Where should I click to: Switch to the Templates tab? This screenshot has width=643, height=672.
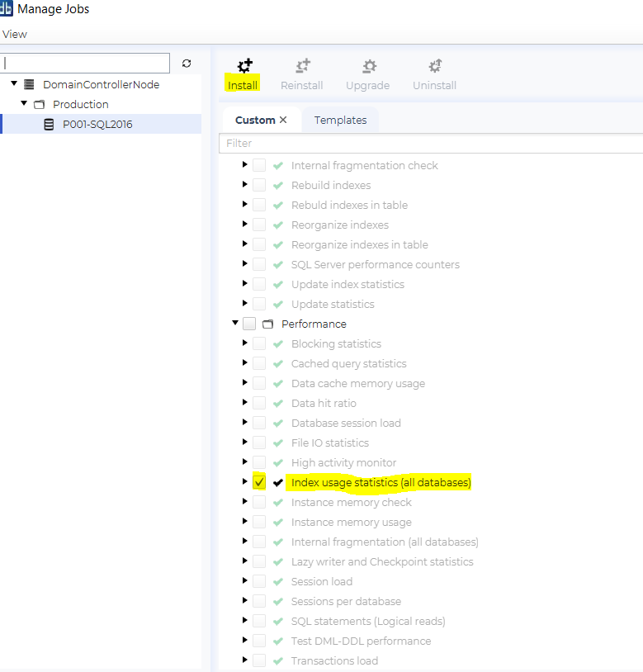pos(341,120)
